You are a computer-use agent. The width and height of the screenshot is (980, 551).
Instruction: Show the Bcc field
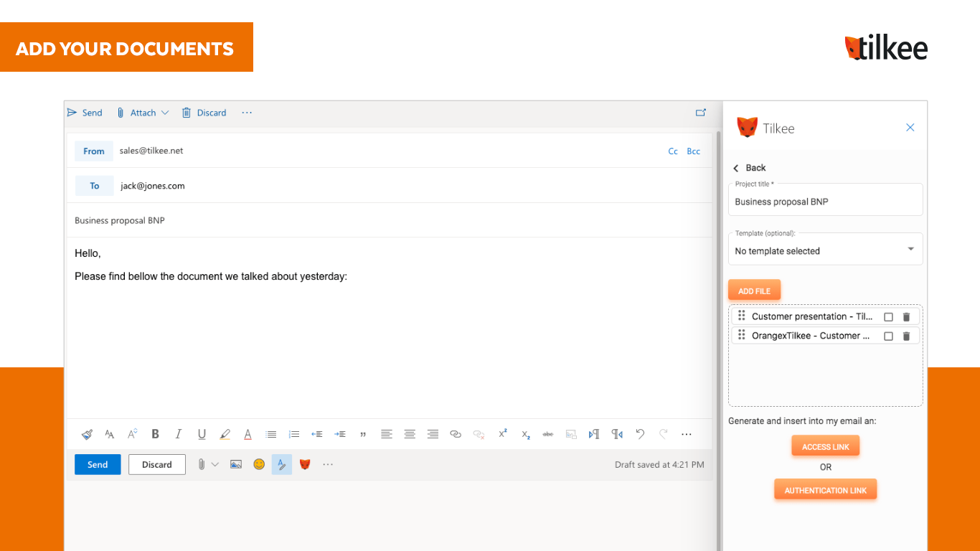[x=694, y=151]
